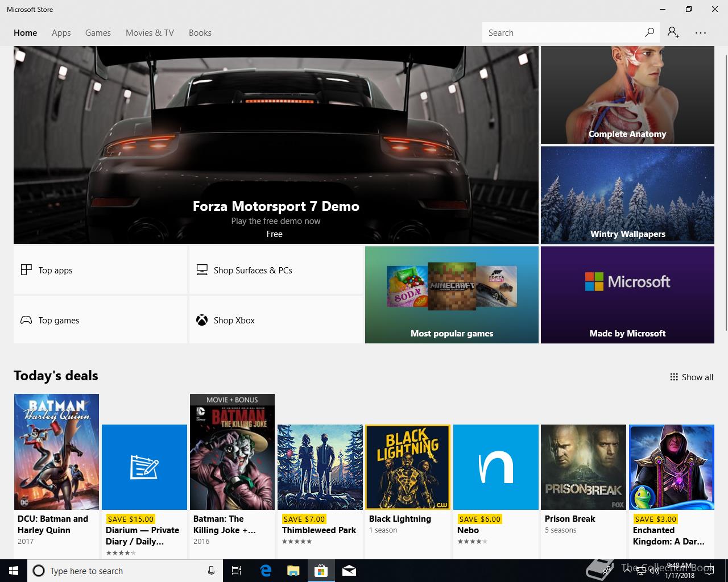Select the Books tab
728x582 pixels.
[x=200, y=33]
